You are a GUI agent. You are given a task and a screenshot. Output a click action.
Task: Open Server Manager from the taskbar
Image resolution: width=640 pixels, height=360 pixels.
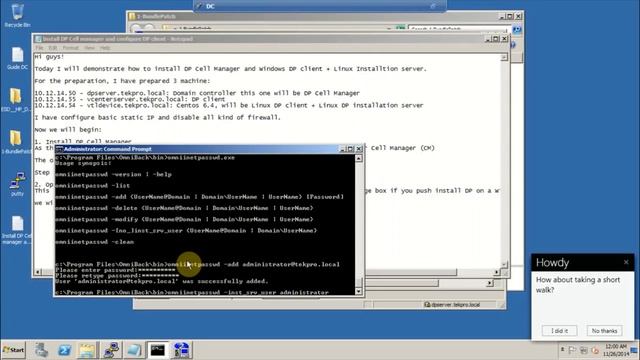pos(41,350)
